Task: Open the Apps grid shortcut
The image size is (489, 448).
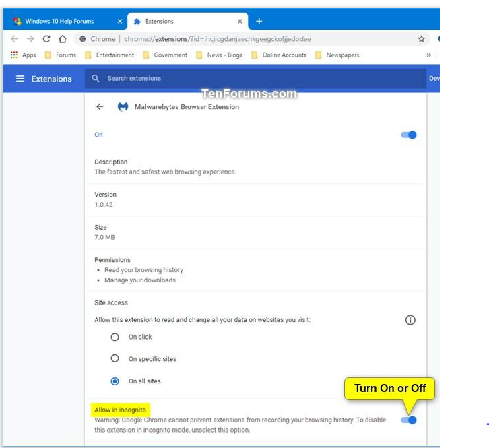Action: 23,55
